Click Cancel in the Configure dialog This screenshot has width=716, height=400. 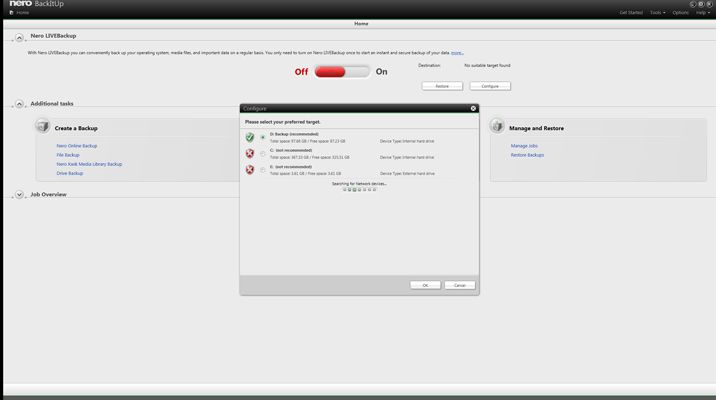460,285
